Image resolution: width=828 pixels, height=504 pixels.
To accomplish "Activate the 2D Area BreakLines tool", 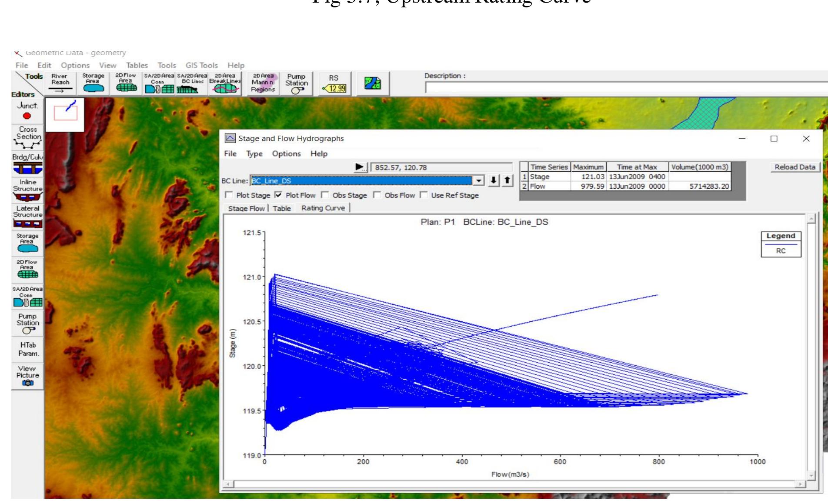I will (225, 83).
